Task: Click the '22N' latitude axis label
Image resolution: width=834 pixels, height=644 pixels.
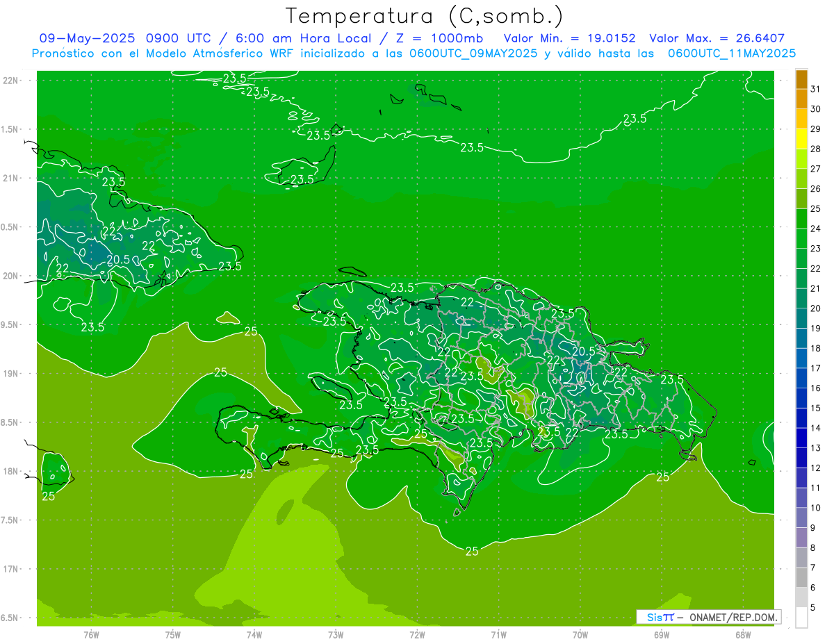Action: tap(11, 81)
